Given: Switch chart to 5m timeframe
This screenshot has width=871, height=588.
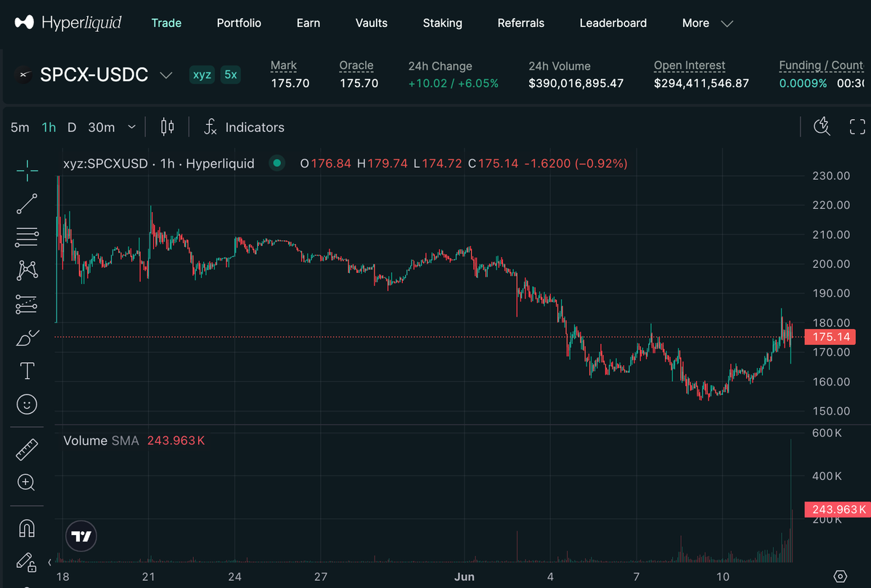Looking at the screenshot, I should [20, 127].
